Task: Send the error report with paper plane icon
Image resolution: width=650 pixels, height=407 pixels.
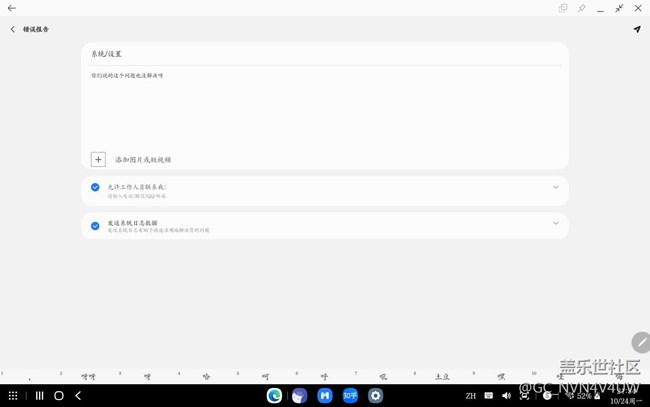Action: click(x=636, y=29)
